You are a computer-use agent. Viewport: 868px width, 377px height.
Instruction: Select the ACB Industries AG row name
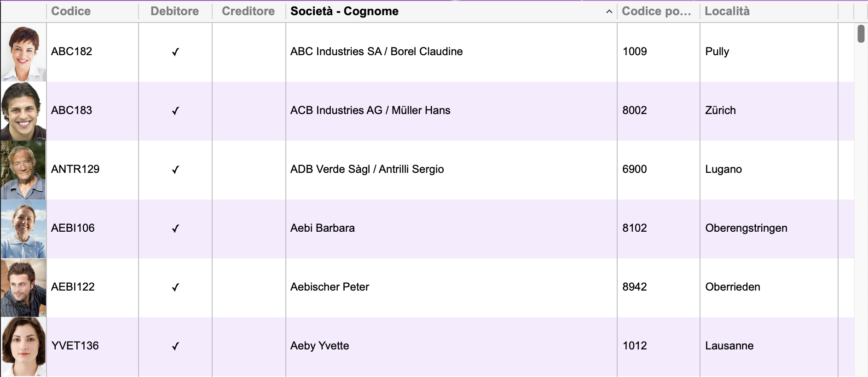tap(370, 110)
